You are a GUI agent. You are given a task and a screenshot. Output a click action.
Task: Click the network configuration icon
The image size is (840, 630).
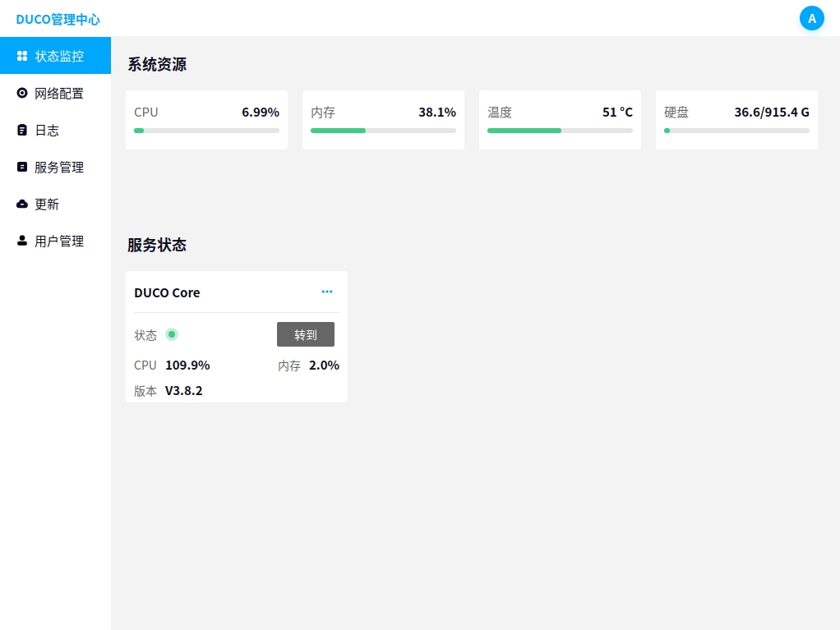22,93
